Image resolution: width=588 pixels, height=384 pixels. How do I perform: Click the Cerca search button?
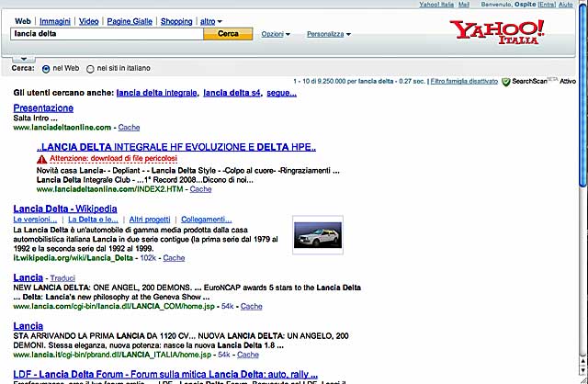click(228, 34)
